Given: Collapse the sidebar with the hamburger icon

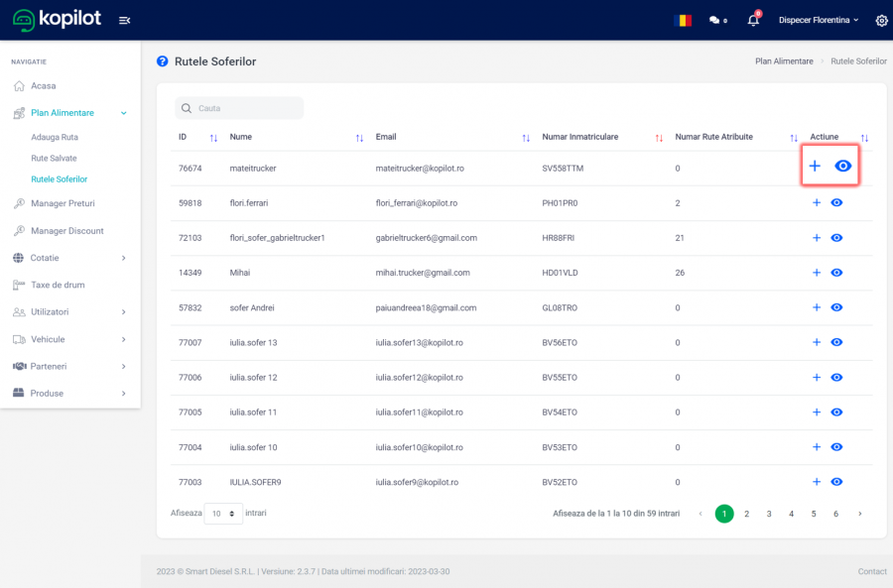Looking at the screenshot, I should pyautogui.click(x=124, y=20).
